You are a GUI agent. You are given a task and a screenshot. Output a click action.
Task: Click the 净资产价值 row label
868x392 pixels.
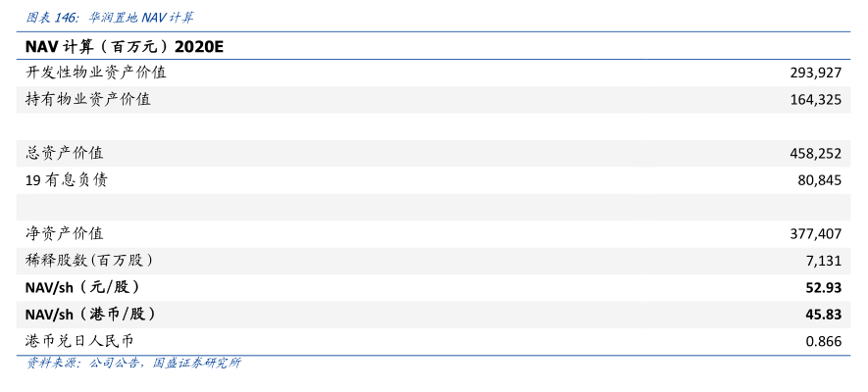tap(64, 233)
